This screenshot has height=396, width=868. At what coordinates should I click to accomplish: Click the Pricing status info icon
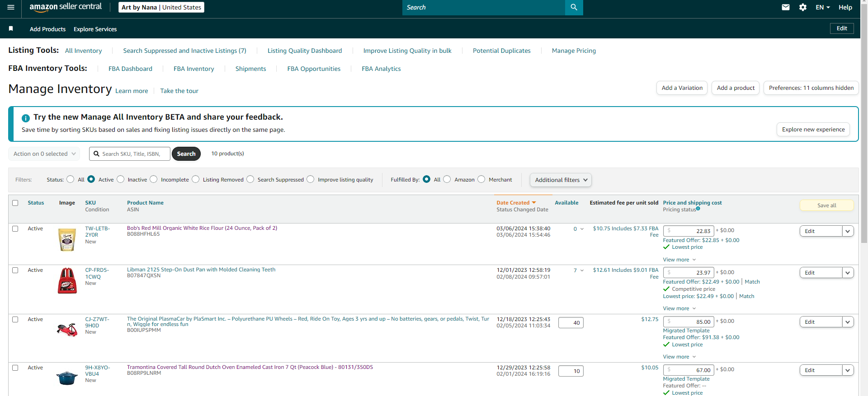[x=698, y=209]
